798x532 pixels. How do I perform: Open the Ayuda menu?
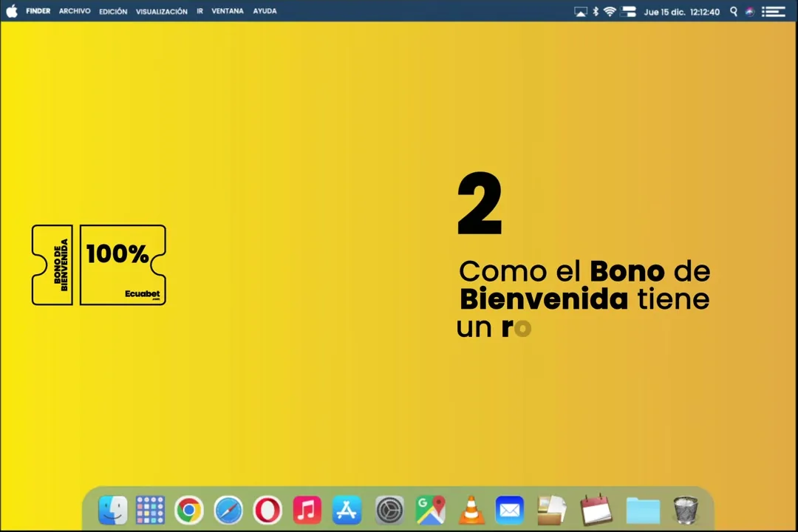[265, 10]
